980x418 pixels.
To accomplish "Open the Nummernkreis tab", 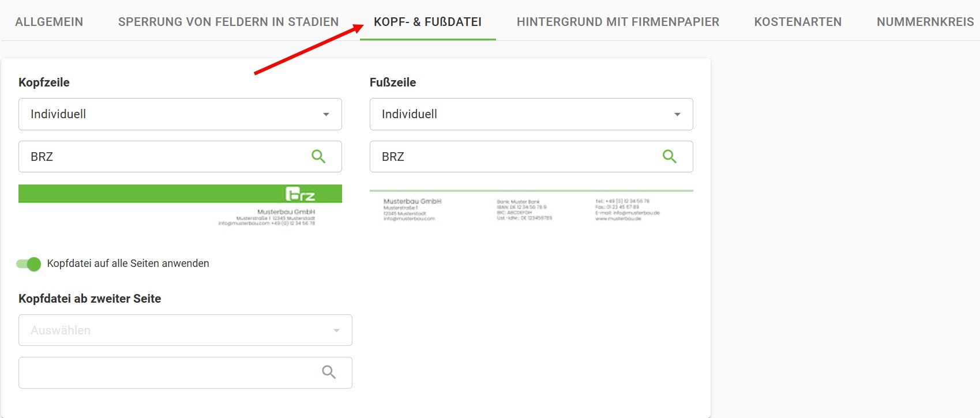I will 925,22.
